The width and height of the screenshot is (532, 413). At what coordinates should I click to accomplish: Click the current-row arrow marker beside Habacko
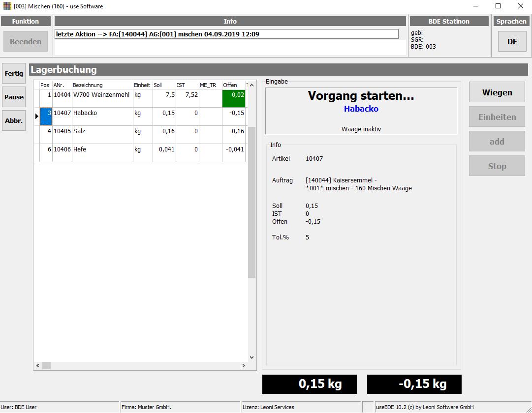coord(36,117)
